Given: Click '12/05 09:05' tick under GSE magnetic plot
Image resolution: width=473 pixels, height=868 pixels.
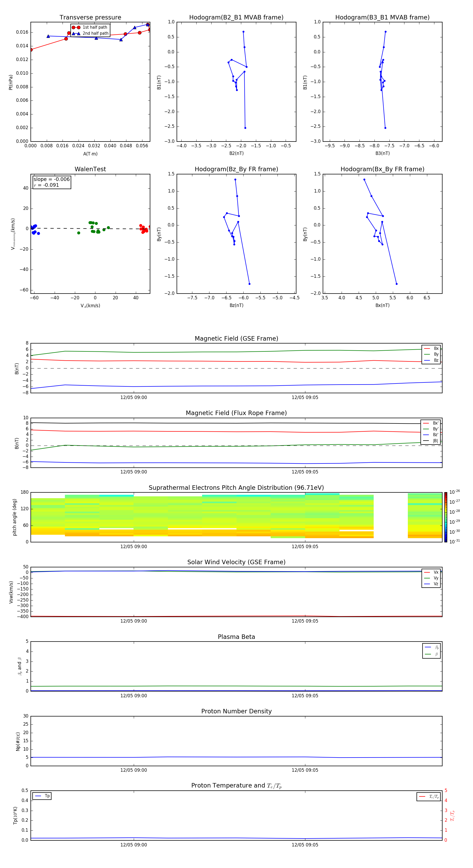Looking at the screenshot, I should coord(305,398).
